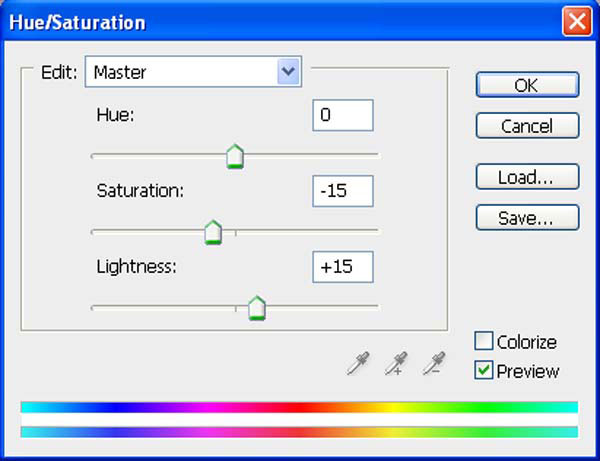Click the Hue value input field
The image size is (600, 461).
click(343, 115)
